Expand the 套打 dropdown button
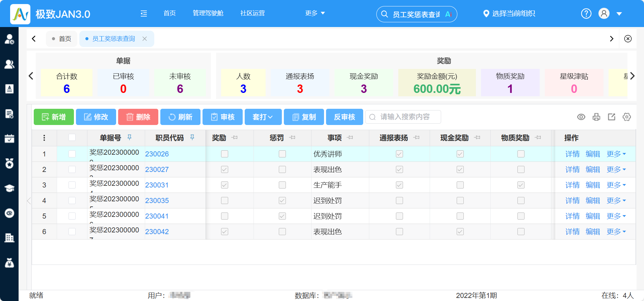 (263, 117)
